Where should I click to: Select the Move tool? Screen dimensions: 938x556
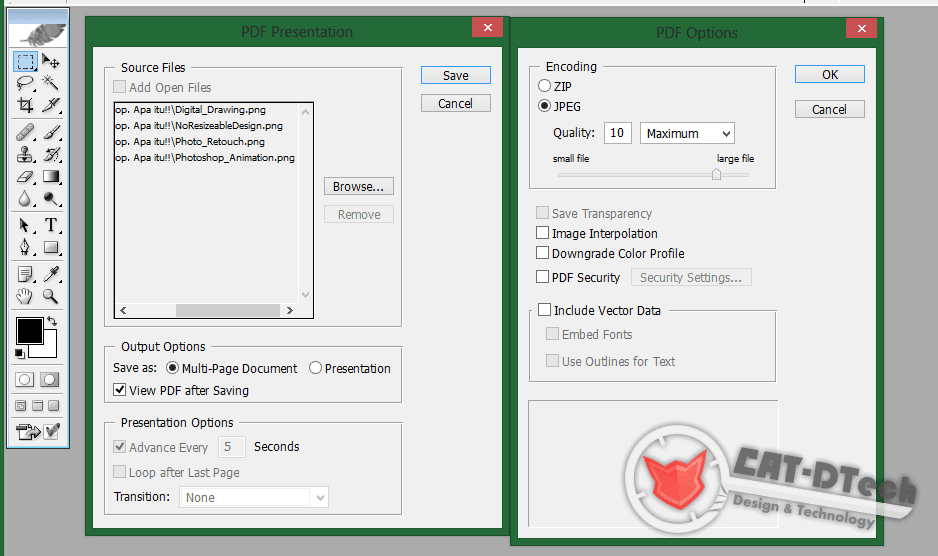[x=51, y=62]
